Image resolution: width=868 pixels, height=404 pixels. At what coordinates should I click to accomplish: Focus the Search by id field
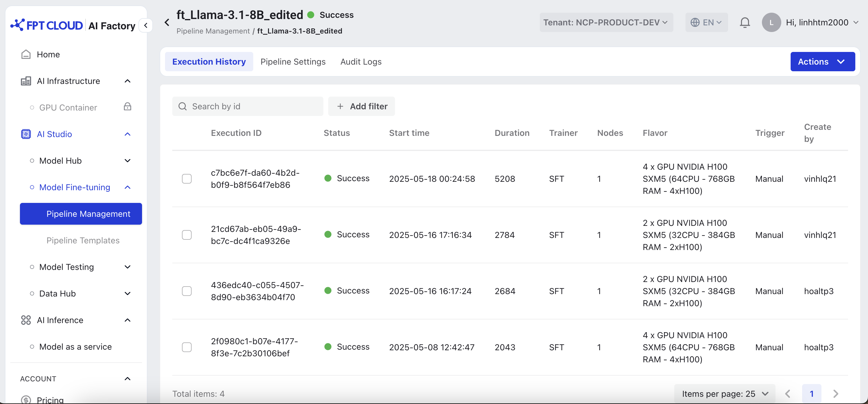point(248,106)
